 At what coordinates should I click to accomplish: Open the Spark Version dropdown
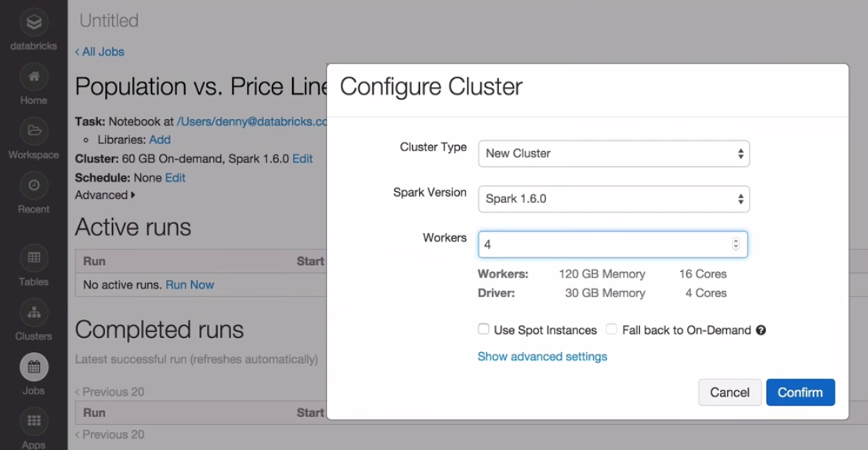point(613,199)
